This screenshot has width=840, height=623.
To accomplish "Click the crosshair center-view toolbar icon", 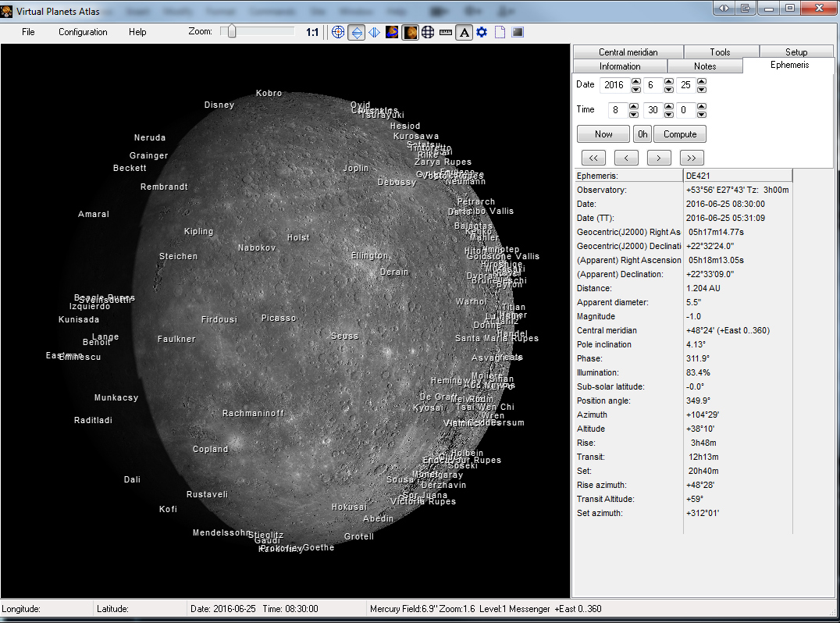I will pos(338,32).
